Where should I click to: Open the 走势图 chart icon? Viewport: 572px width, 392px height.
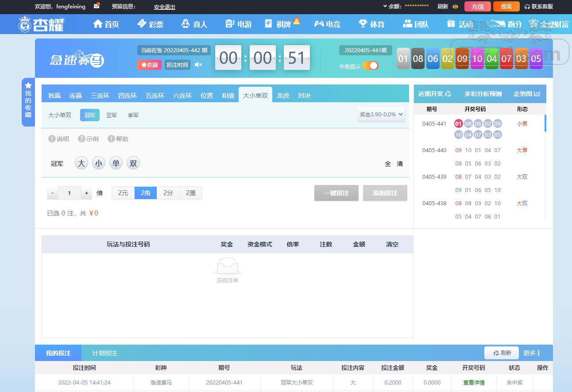pos(537,94)
